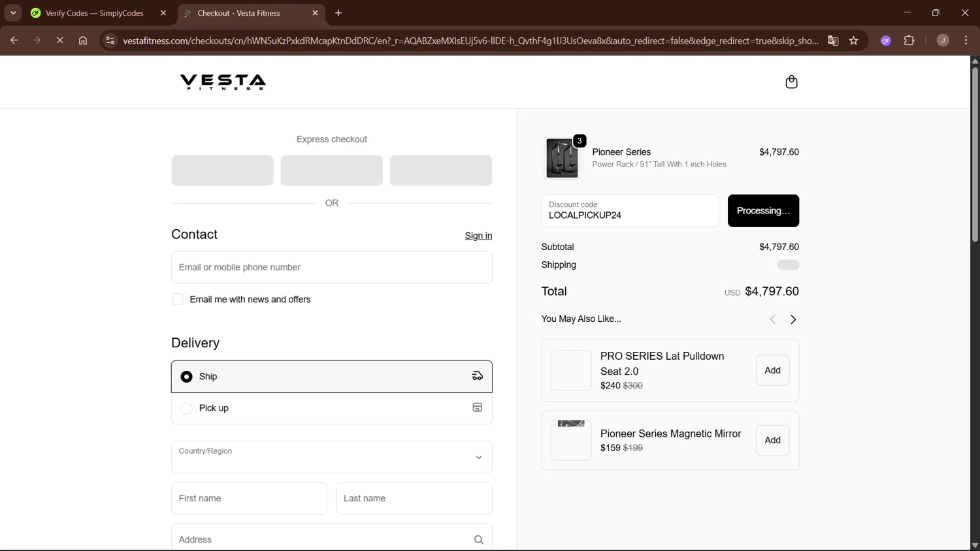
Task: Select the Pick up delivery option
Action: click(332, 408)
